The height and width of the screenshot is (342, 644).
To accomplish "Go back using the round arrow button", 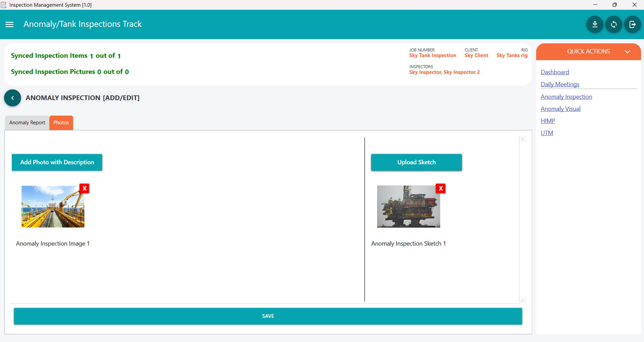I will (12, 98).
